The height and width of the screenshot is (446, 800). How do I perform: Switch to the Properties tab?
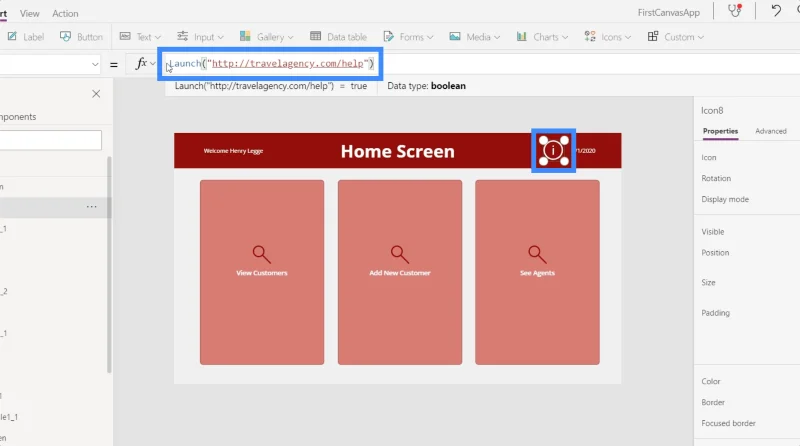click(x=720, y=131)
